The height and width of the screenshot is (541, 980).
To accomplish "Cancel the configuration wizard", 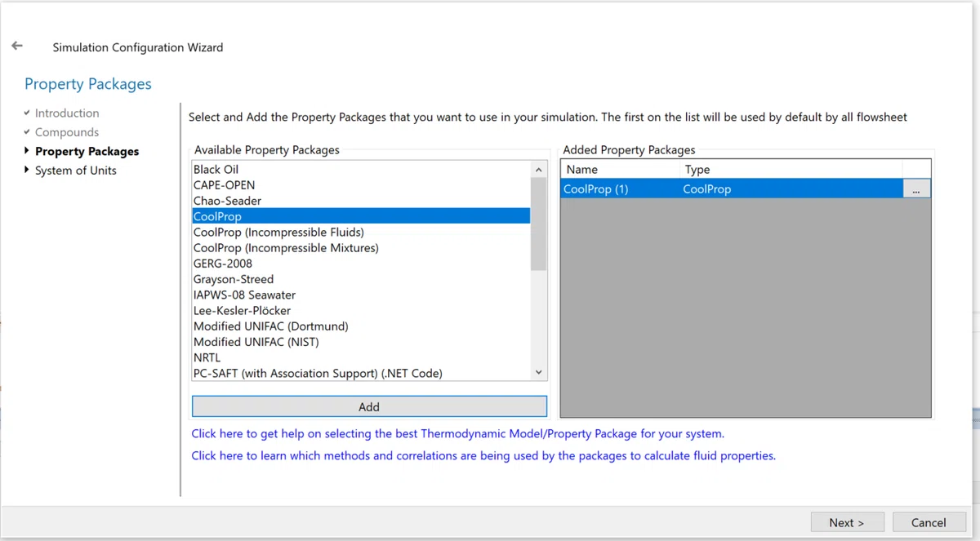I will click(929, 522).
